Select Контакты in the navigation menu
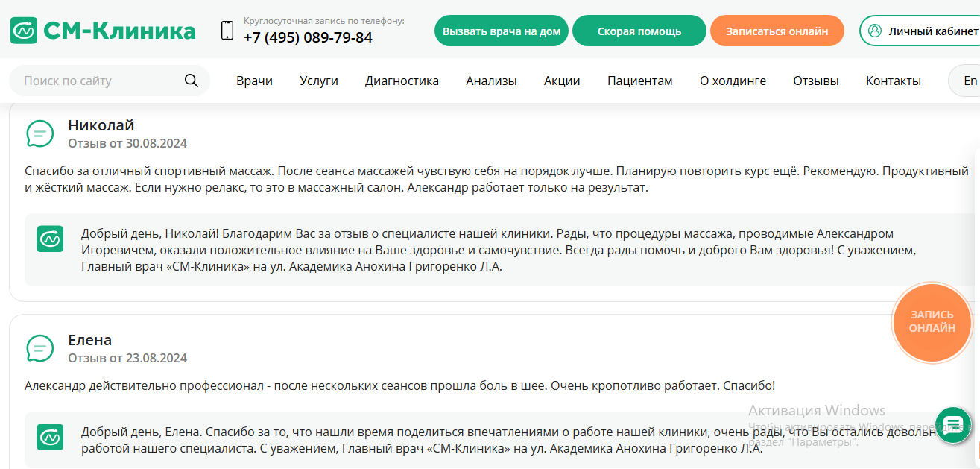Image resolution: width=980 pixels, height=469 pixels. [893, 81]
